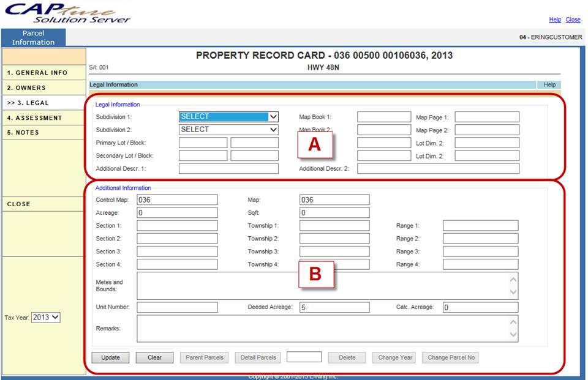Click the Range 4 field
The image size is (588, 380).
(x=481, y=264)
